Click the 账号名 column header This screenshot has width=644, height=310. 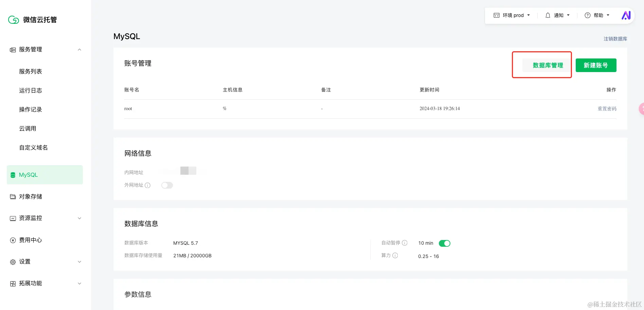[131, 90]
